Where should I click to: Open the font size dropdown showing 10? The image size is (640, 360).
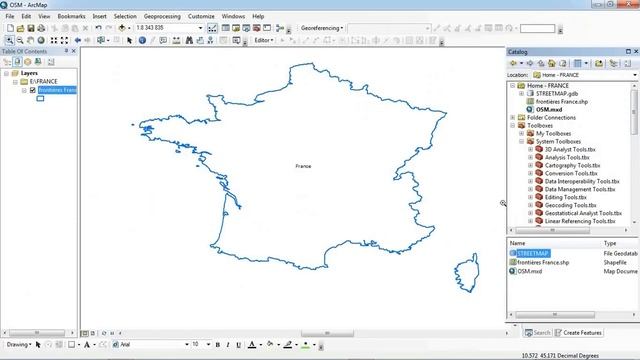pos(209,345)
